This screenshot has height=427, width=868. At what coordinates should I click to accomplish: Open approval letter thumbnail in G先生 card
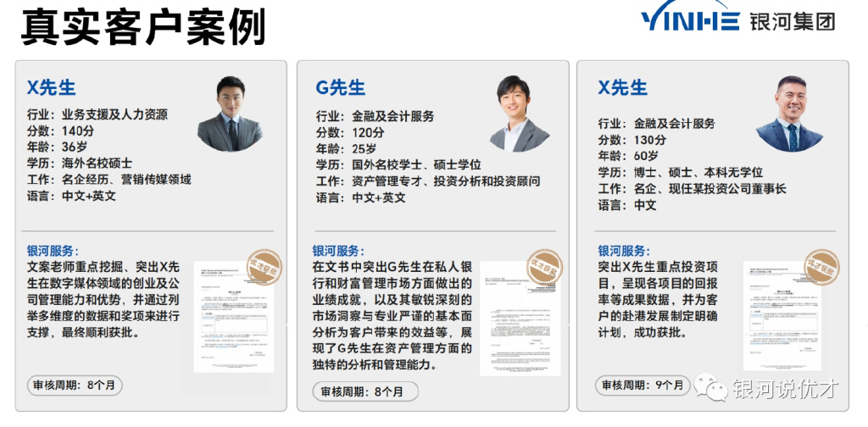click(520, 319)
